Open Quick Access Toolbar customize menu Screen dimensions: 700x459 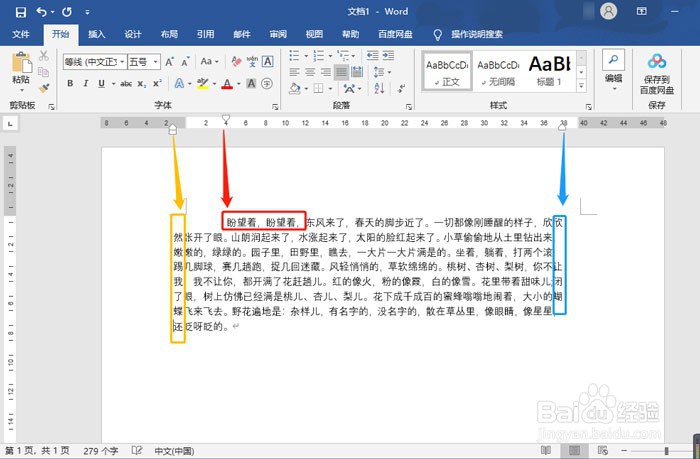[x=87, y=12]
